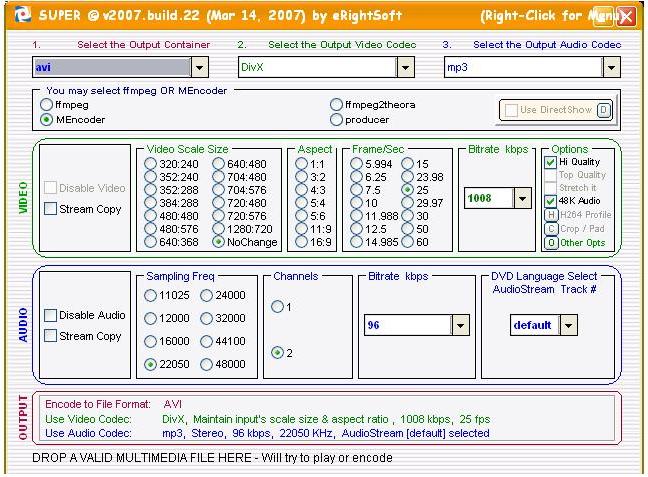Pick sampling frequency 32000

tap(206, 318)
